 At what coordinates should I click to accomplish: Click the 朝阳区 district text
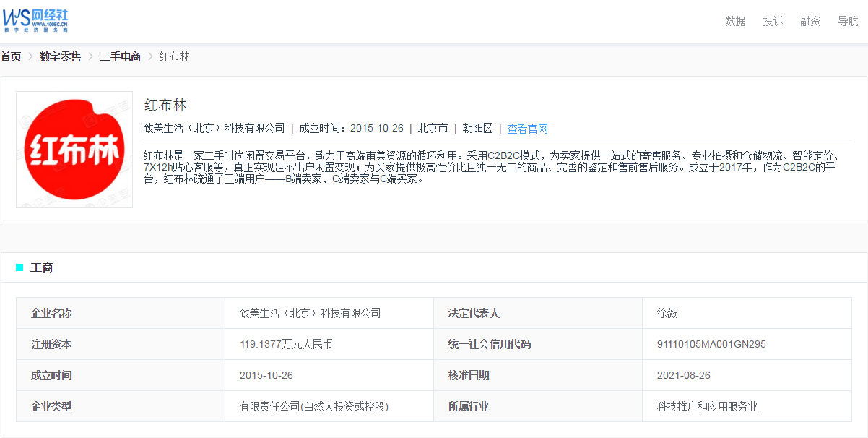[477, 128]
